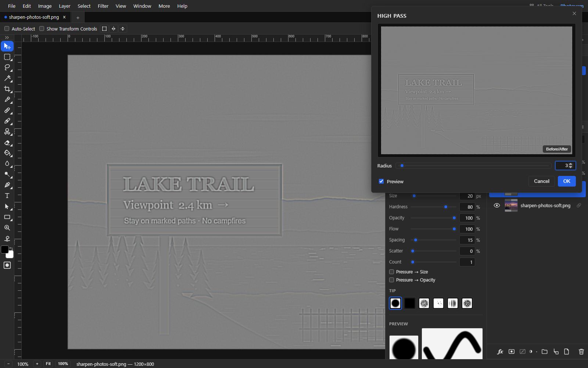Select the Crop tool

7,89
